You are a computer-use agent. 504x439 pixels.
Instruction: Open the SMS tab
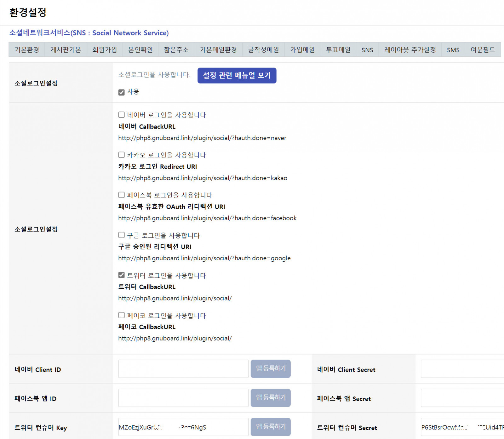click(453, 50)
